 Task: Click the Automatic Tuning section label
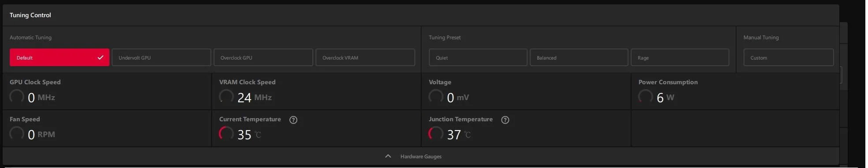30,37
